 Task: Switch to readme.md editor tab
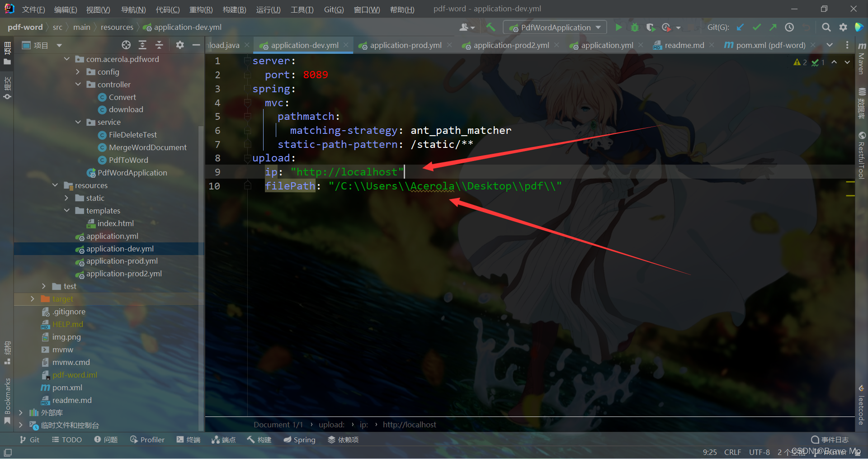(x=684, y=45)
